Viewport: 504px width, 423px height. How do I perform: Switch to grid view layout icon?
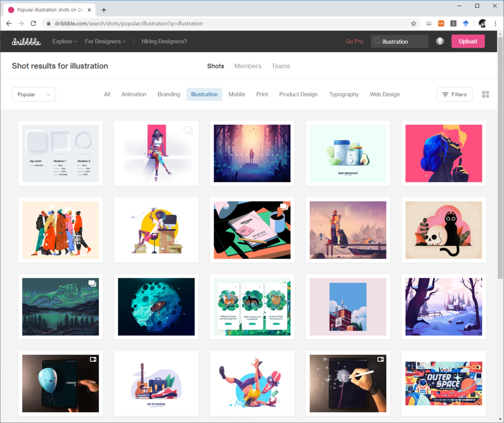click(485, 95)
